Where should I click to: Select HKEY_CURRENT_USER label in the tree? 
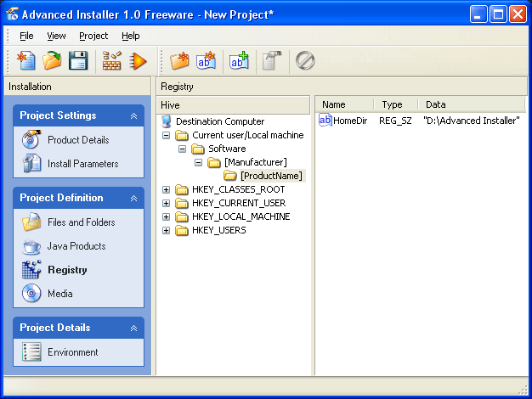pos(239,203)
